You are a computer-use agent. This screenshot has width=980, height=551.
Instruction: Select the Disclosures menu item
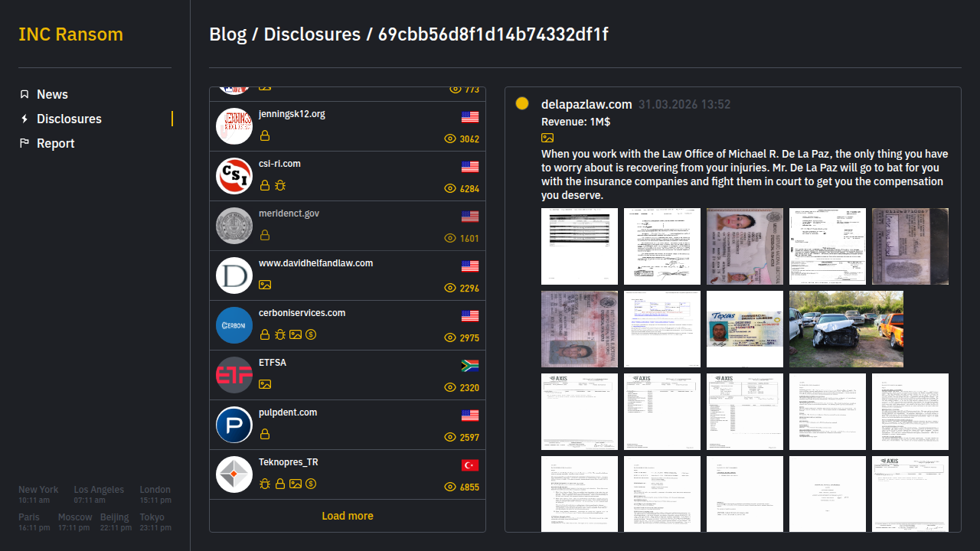pyautogui.click(x=69, y=119)
